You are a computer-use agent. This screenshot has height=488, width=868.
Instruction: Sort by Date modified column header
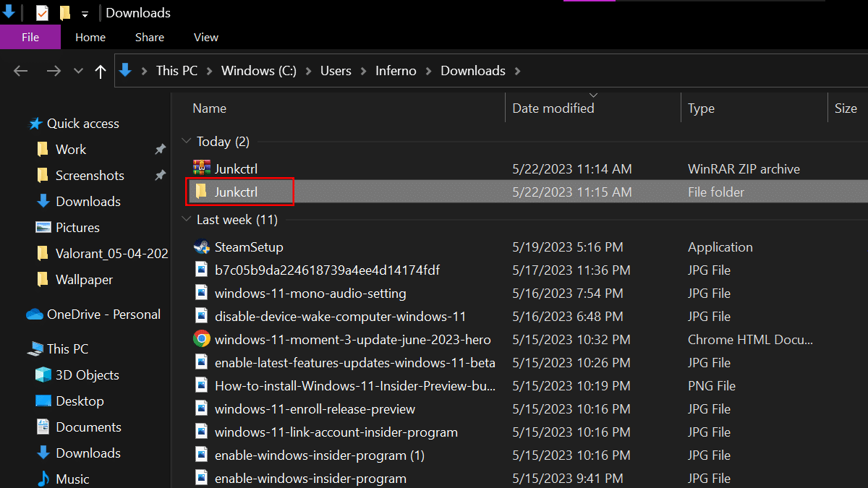click(x=553, y=108)
